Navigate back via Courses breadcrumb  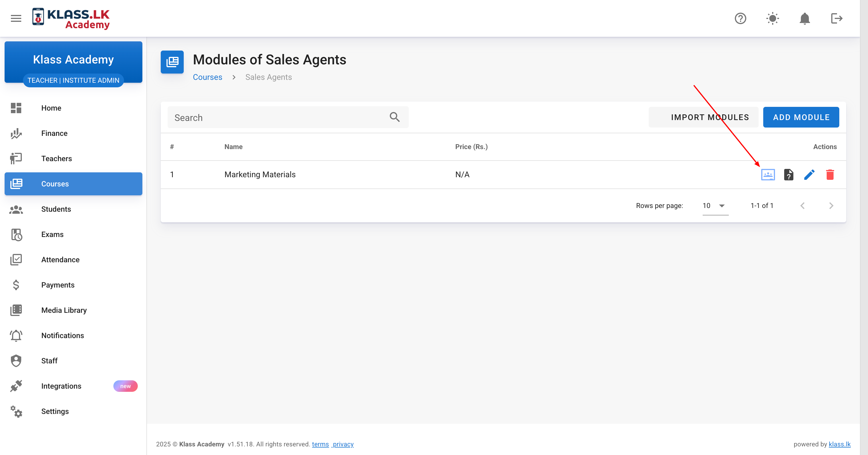click(207, 77)
